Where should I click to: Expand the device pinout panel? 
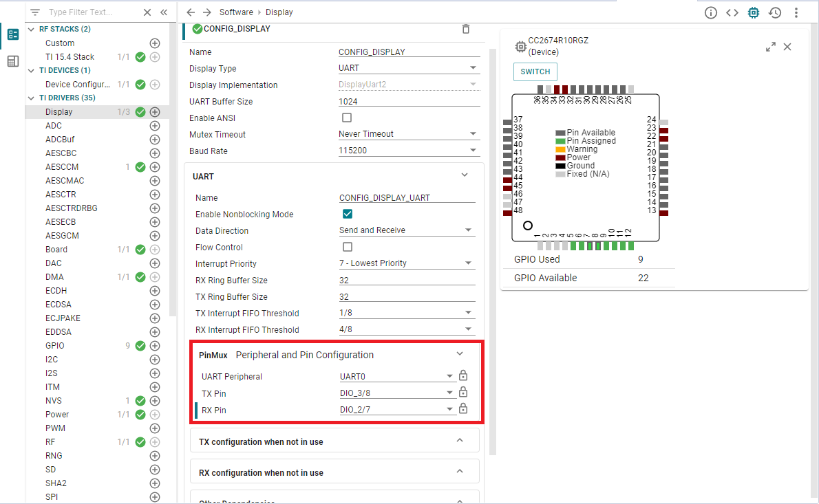point(771,47)
